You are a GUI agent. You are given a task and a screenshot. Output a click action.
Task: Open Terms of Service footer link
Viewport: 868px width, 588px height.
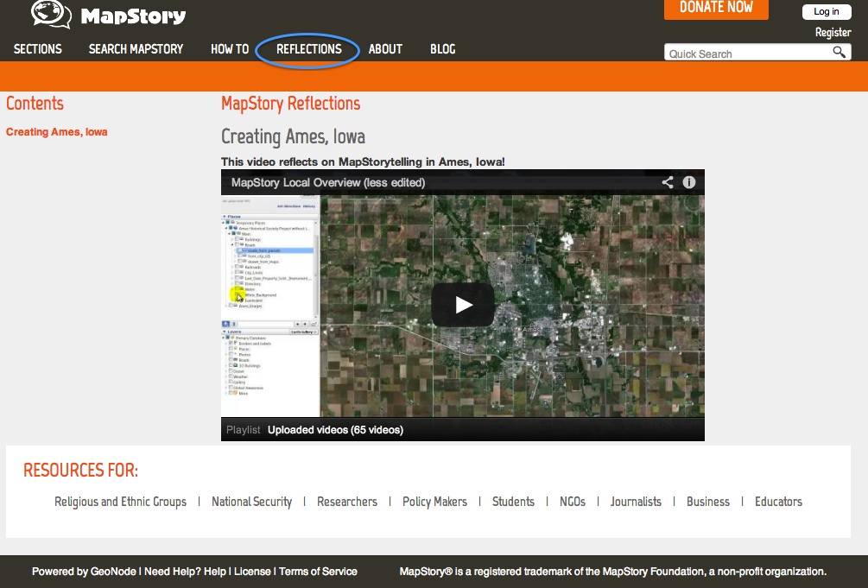point(318,572)
